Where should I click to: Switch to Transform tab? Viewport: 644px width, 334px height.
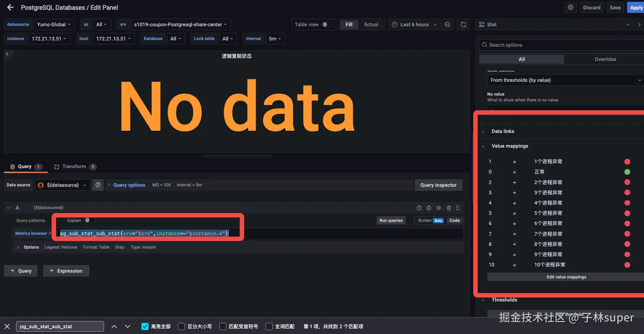[x=74, y=167]
